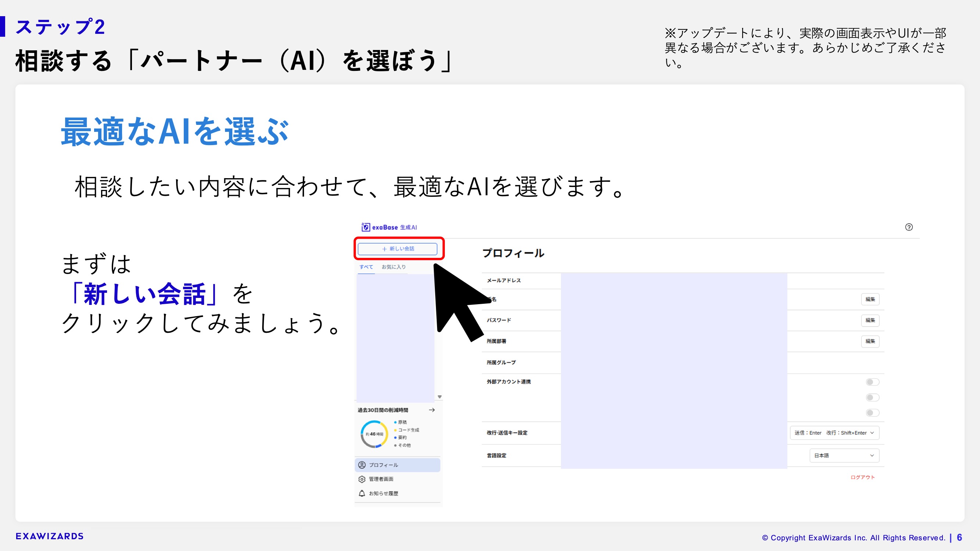
Task: Click 編集 for the パスワード row
Action: tap(870, 320)
